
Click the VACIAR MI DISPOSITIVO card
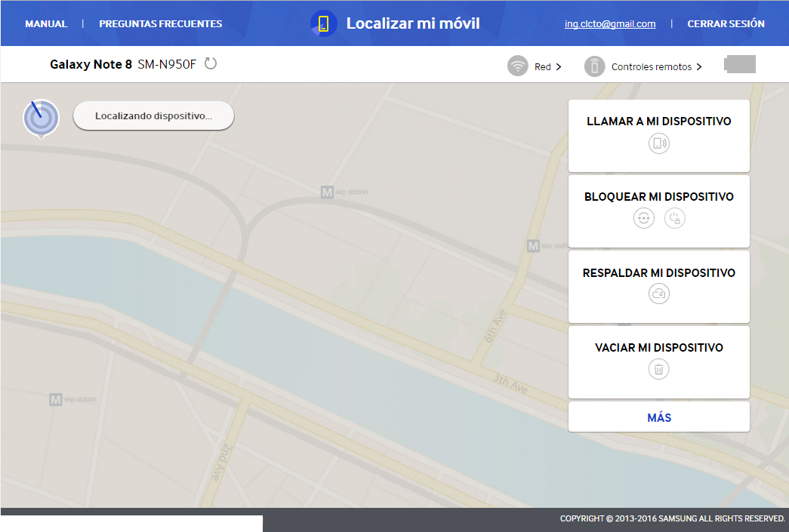[x=658, y=362]
